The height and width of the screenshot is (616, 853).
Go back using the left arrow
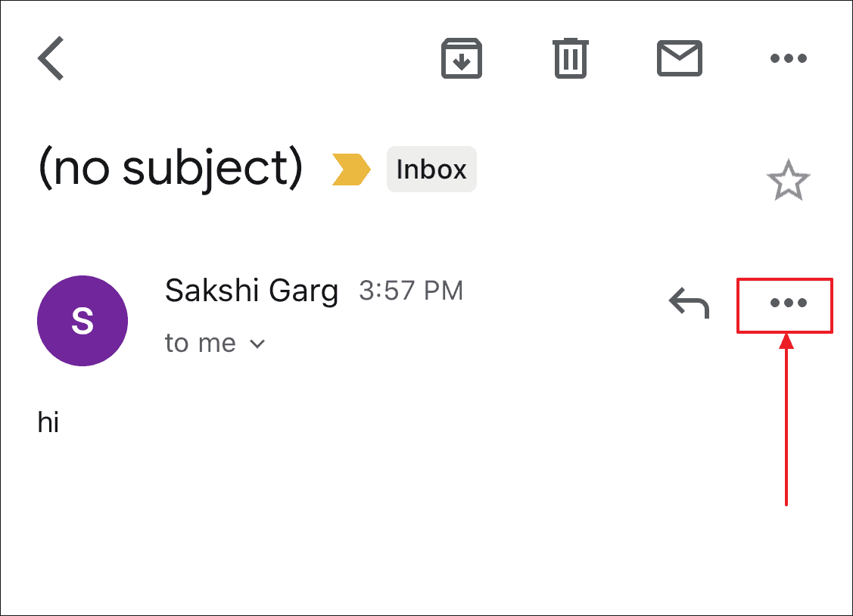pyautogui.click(x=51, y=58)
